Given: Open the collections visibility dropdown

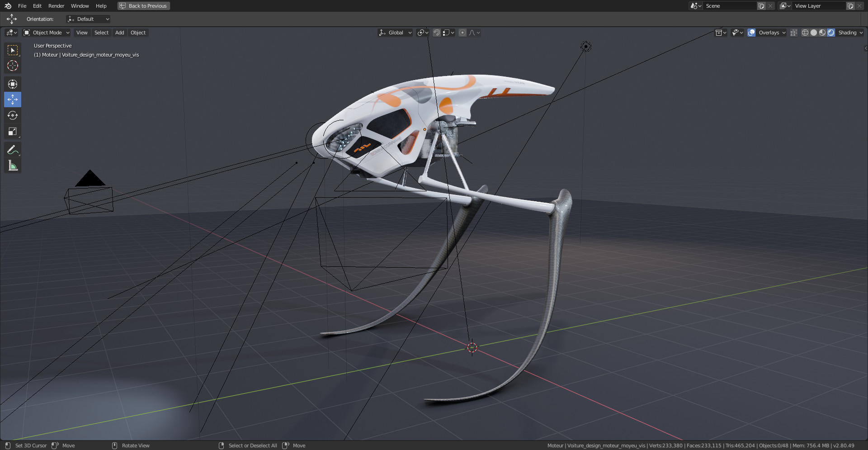Looking at the screenshot, I should (x=721, y=33).
